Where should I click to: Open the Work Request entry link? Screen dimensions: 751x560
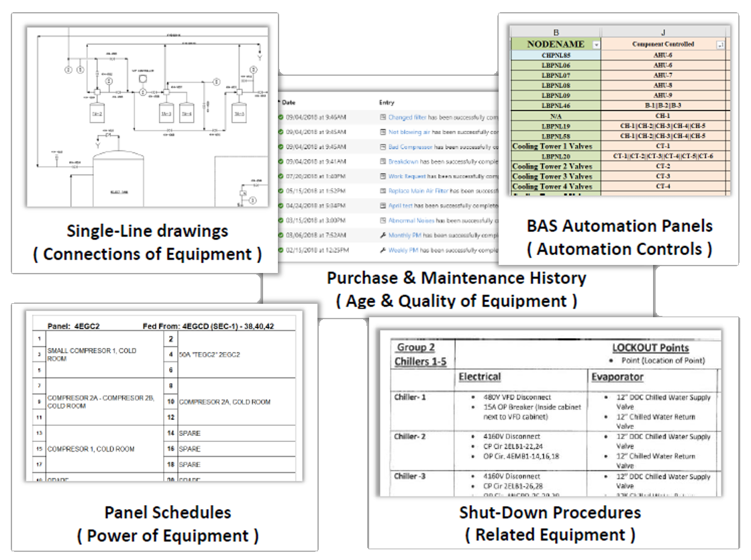(407, 176)
